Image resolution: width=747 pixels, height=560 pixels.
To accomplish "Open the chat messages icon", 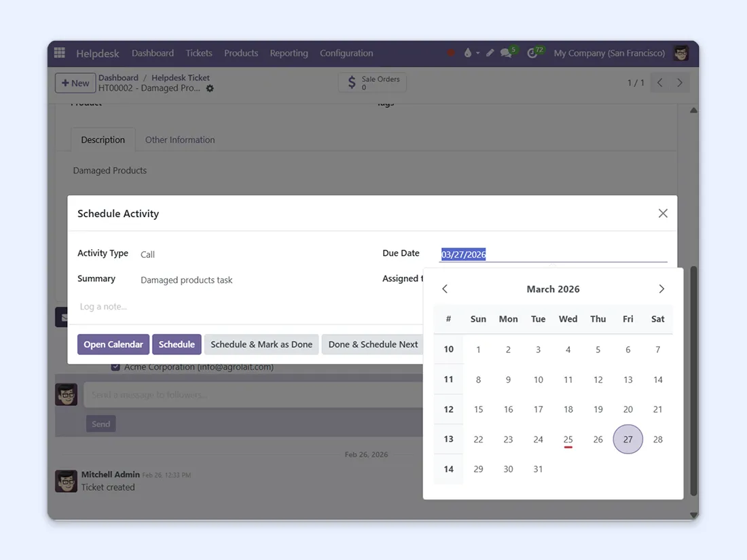I will 506,53.
